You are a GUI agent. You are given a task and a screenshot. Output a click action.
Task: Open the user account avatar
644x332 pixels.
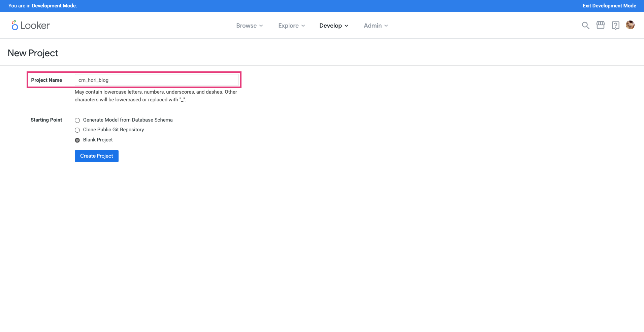pos(630,25)
